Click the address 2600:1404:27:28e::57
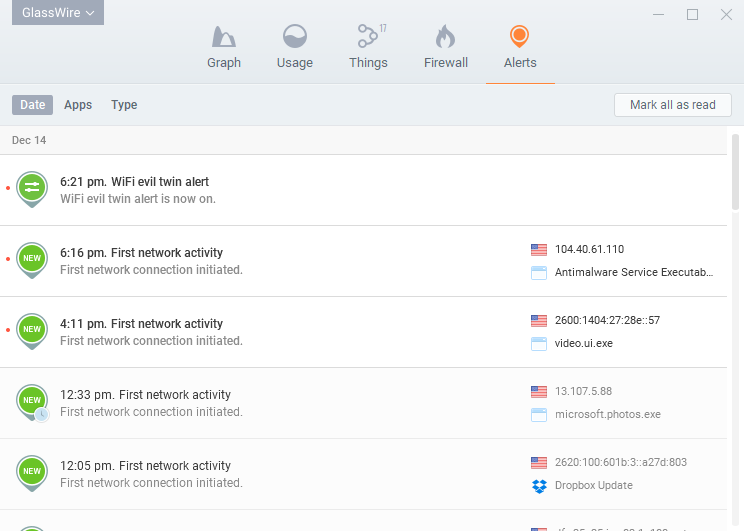The image size is (744, 531). pyautogui.click(x=607, y=320)
